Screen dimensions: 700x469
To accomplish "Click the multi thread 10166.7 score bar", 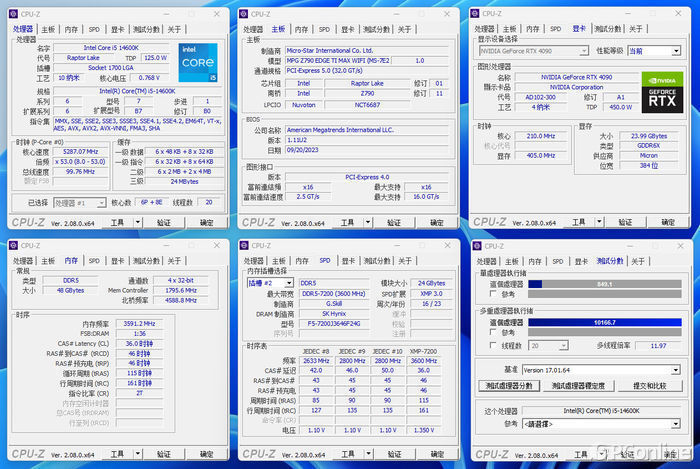I will [x=604, y=322].
